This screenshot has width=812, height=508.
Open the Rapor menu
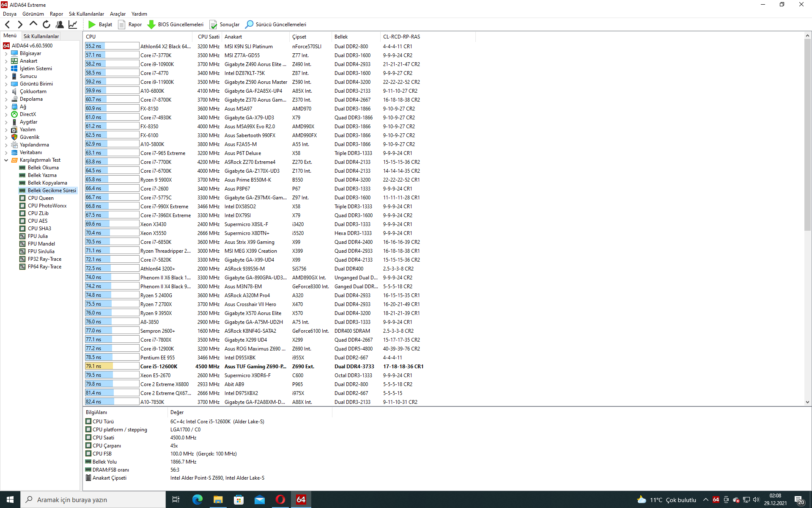tap(56, 14)
